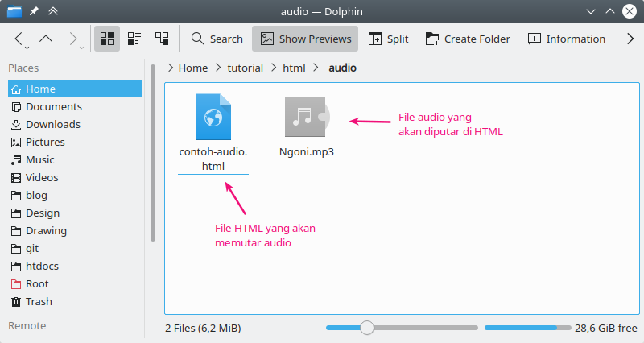This screenshot has width=644, height=343.
Task: Open blog folder in Places
Action: tap(75, 195)
